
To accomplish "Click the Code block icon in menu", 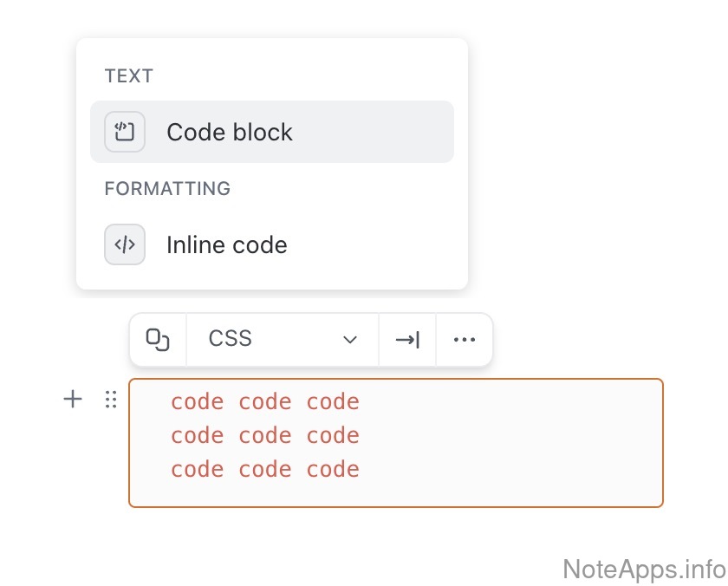I will (125, 132).
